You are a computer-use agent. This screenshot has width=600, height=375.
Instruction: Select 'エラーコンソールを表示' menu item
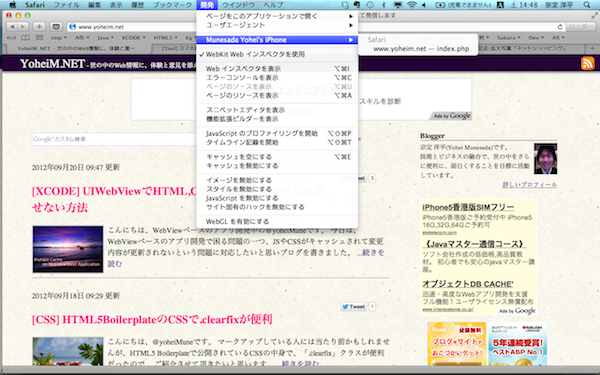[277, 78]
